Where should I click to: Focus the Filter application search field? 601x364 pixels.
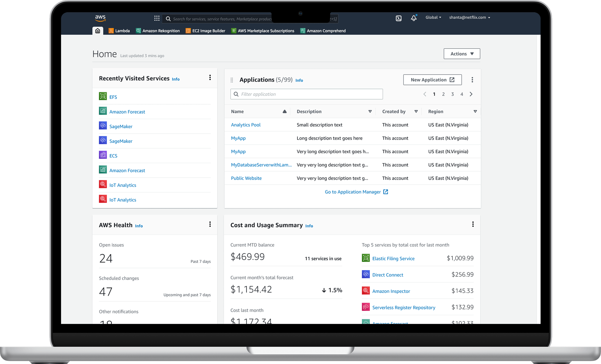[x=306, y=94]
